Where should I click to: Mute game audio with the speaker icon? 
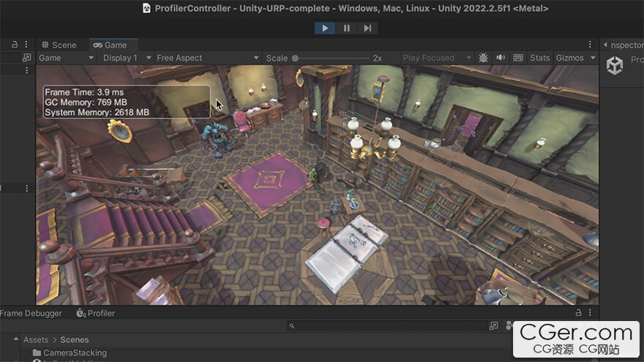pyautogui.click(x=501, y=58)
